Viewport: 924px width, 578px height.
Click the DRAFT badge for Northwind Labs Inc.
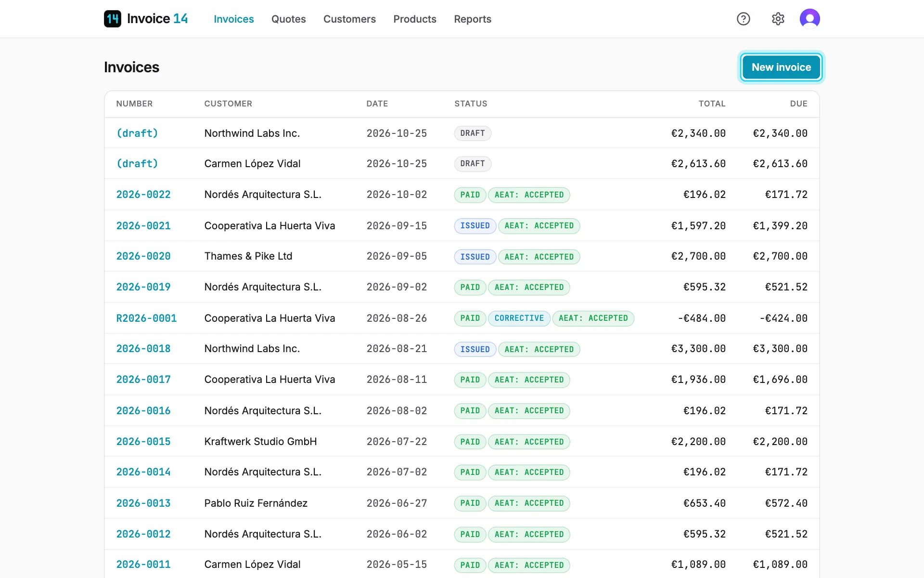473,133
